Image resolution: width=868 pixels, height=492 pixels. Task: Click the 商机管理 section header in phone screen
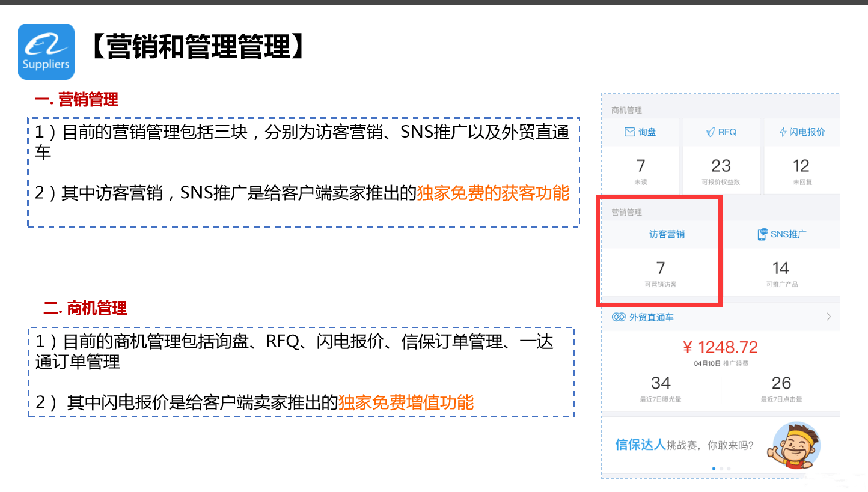click(626, 110)
